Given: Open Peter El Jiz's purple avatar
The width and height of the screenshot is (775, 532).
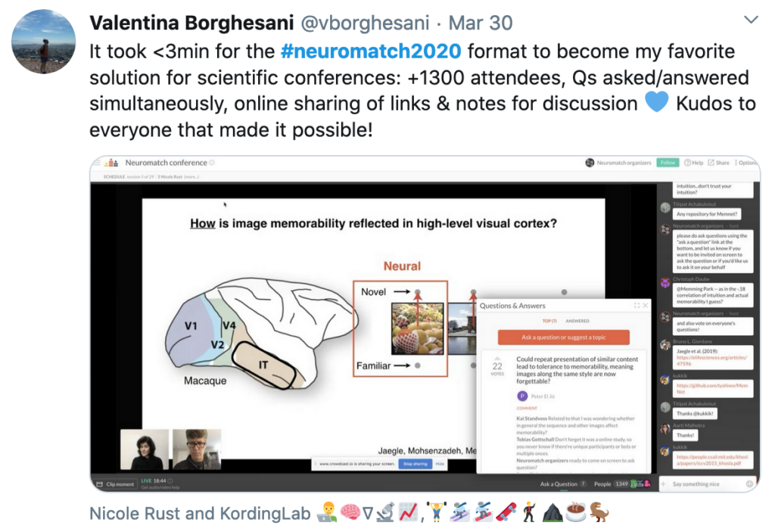Looking at the screenshot, I should coord(522,396).
